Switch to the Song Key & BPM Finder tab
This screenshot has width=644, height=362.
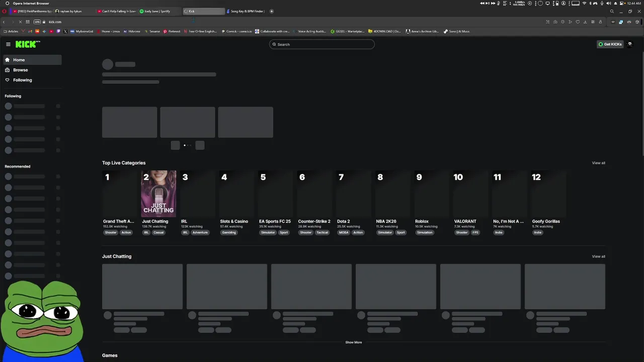tap(247, 11)
